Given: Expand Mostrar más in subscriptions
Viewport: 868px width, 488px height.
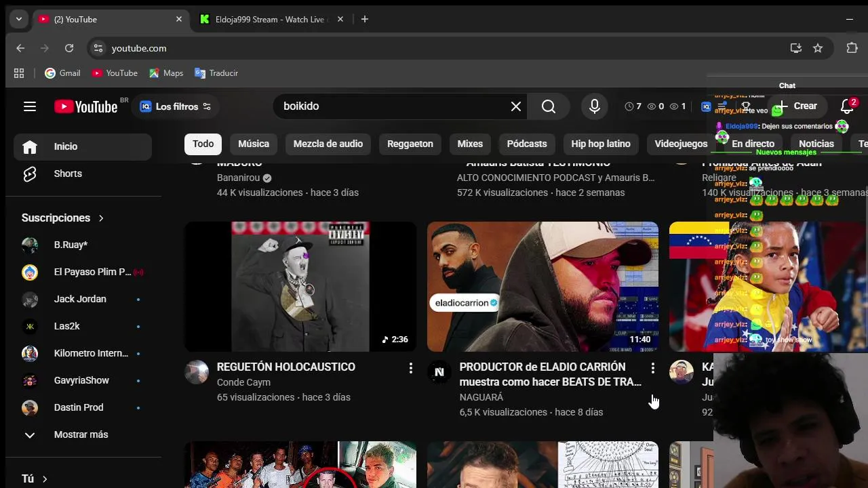Looking at the screenshot, I should coord(83,434).
